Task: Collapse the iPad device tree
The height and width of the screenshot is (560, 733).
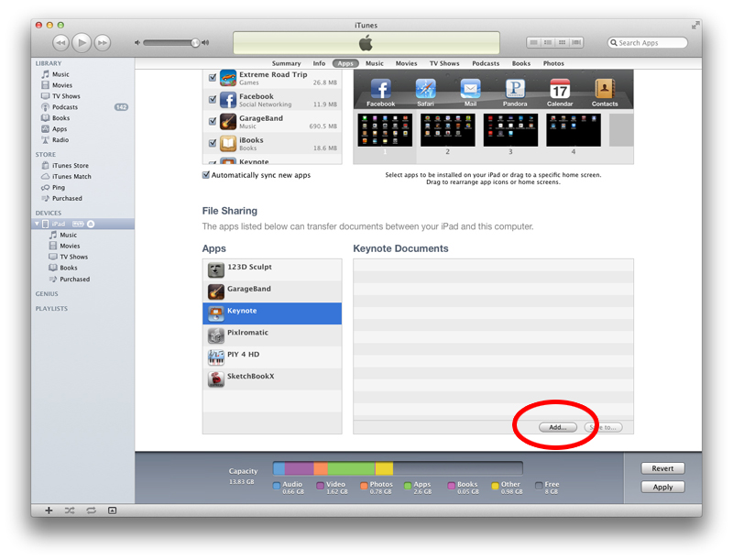Action: pos(37,224)
